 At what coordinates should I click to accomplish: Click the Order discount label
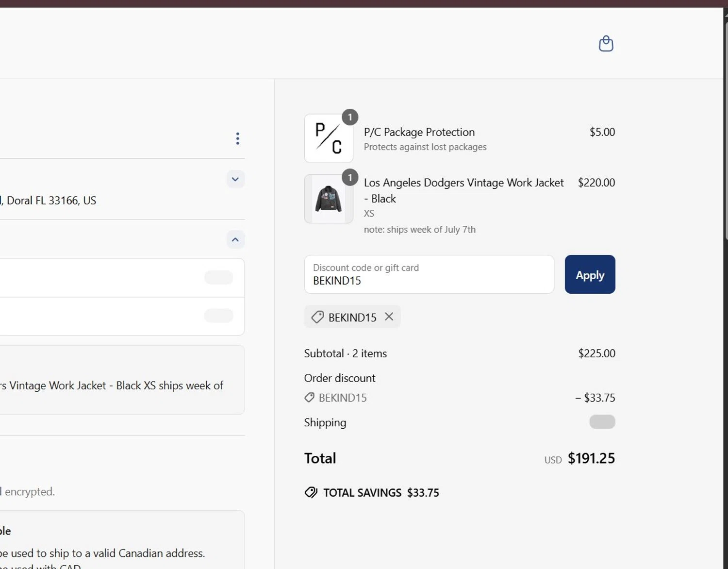(340, 378)
